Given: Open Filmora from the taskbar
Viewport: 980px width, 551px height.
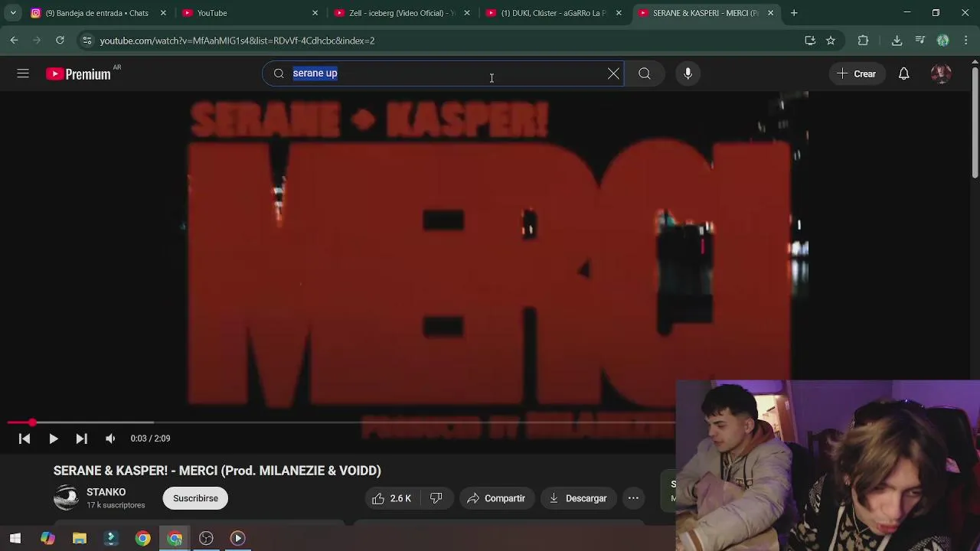Looking at the screenshot, I should [111, 539].
